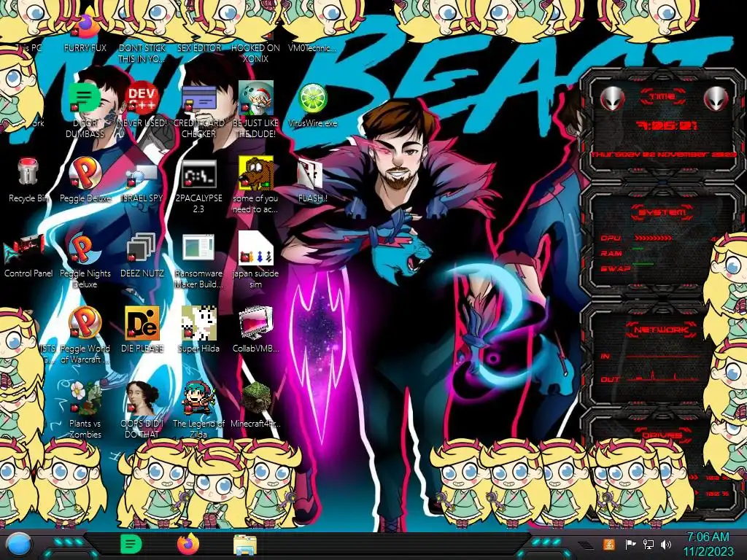
Task: Launch The Legend of Zilda
Action: pos(198,397)
